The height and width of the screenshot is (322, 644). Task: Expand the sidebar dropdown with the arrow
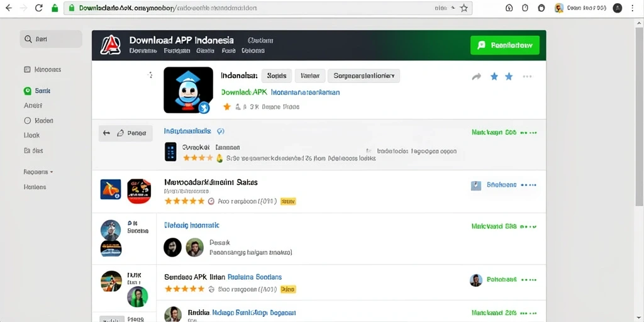click(38, 172)
